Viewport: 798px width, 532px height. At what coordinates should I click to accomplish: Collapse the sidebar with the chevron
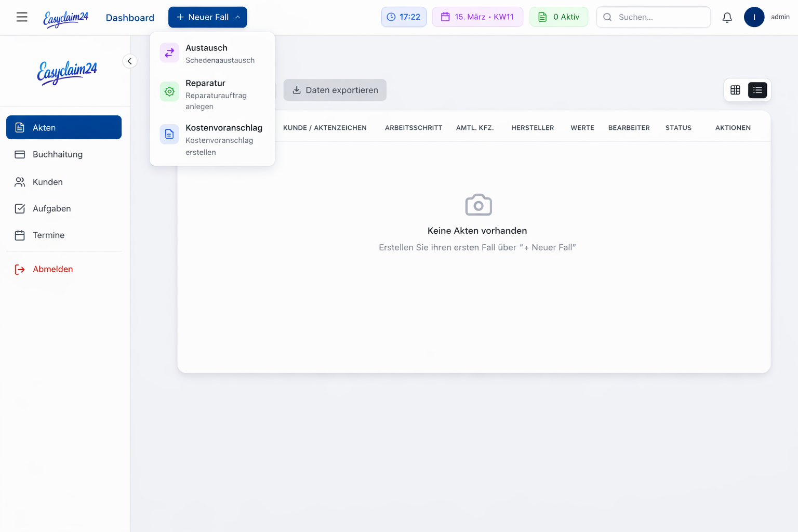130,61
